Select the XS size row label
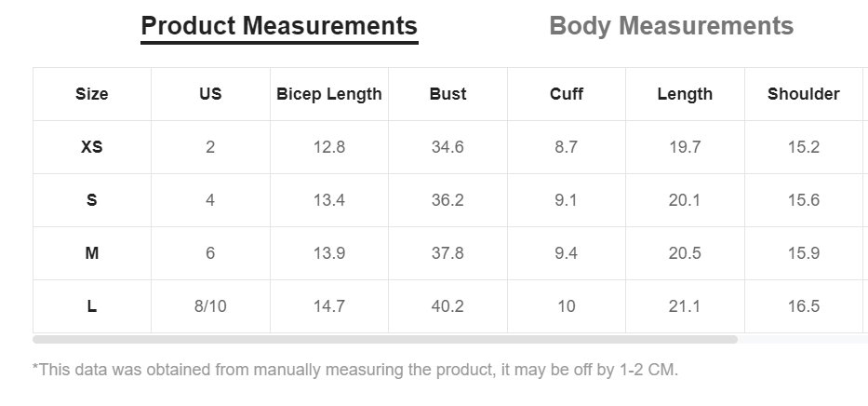Image resolution: width=868 pixels, height=406 pixels. click(92, 147)
